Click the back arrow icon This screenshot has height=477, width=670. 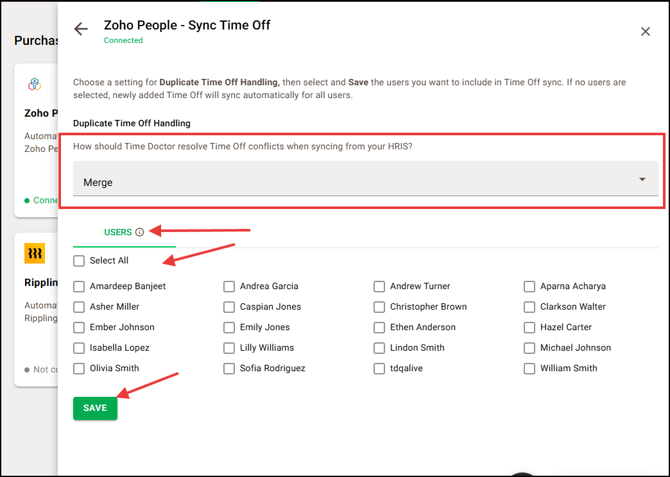coord(81,30)
